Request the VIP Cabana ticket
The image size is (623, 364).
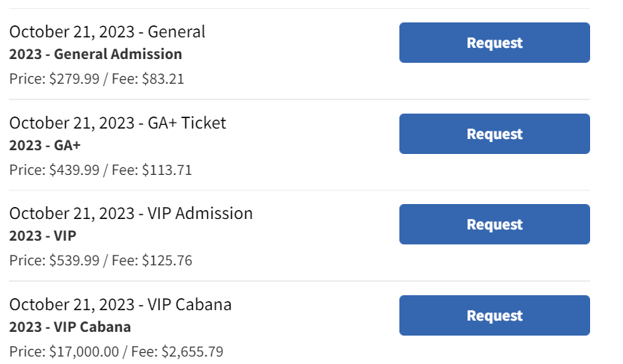click(494, 315)
